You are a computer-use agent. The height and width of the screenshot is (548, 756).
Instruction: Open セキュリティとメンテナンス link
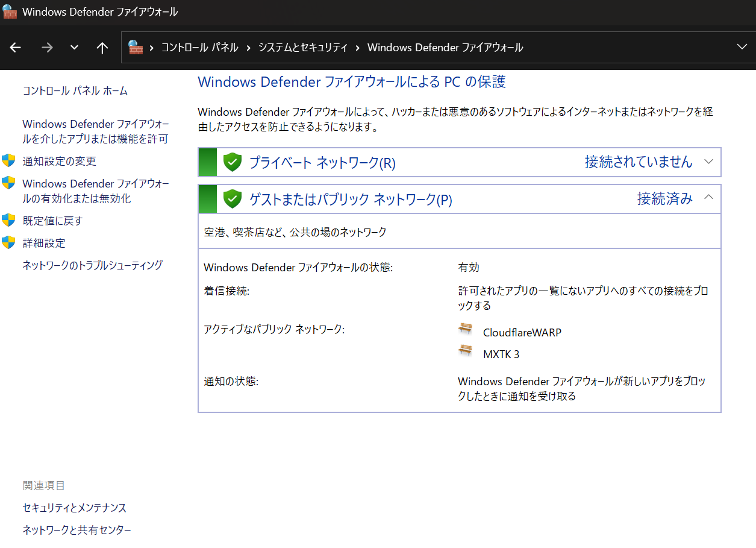(x=75, y=508)
